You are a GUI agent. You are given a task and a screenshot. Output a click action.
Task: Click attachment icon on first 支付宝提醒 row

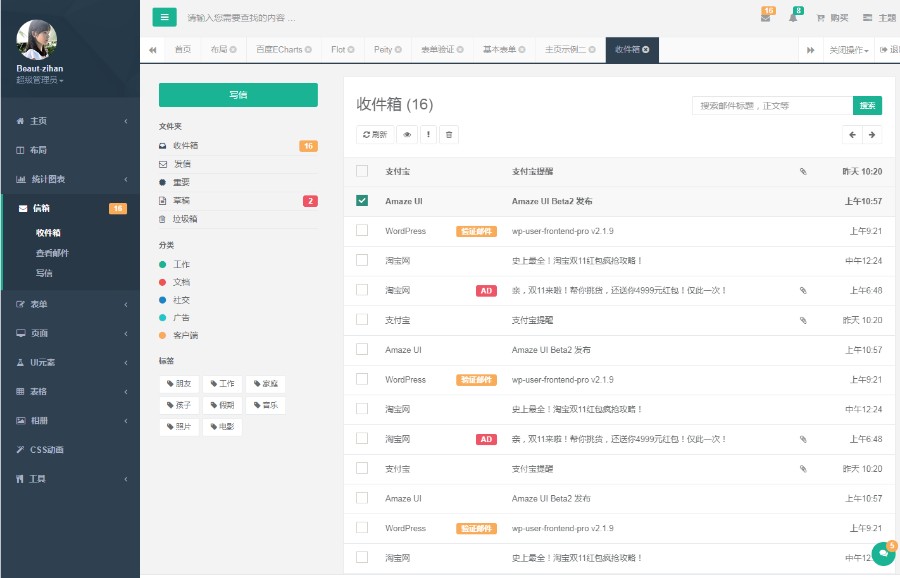pyautogui.click(x=803, y=171)
